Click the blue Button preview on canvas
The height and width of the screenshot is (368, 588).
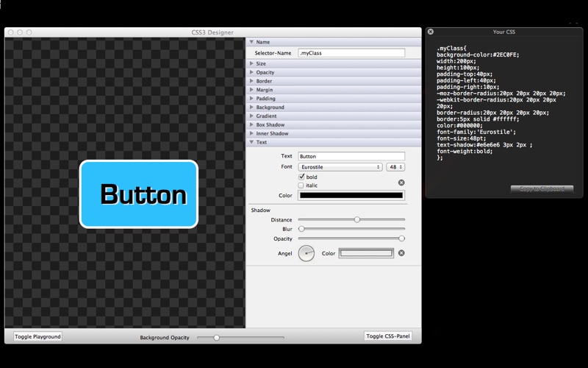pyautogui.click(x=139, y=194)
